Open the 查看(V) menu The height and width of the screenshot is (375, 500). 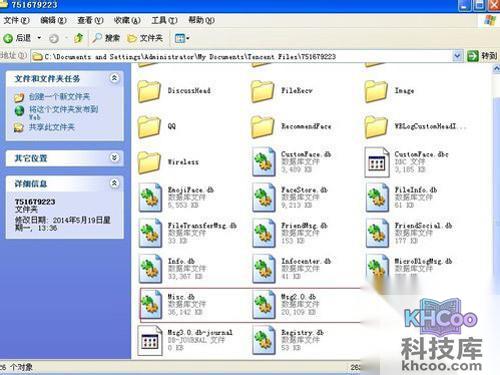[x=90, y=21]
